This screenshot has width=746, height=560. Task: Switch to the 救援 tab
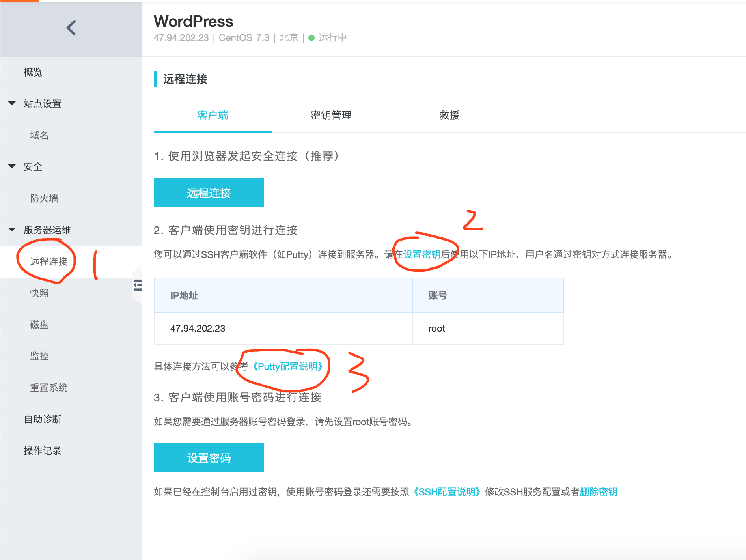pos(449,115)
